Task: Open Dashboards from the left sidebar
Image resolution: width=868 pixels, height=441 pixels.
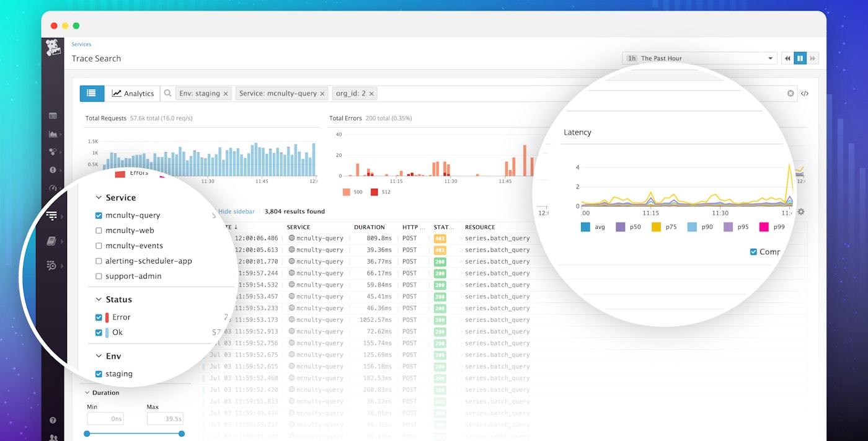Action: [53, 115]
